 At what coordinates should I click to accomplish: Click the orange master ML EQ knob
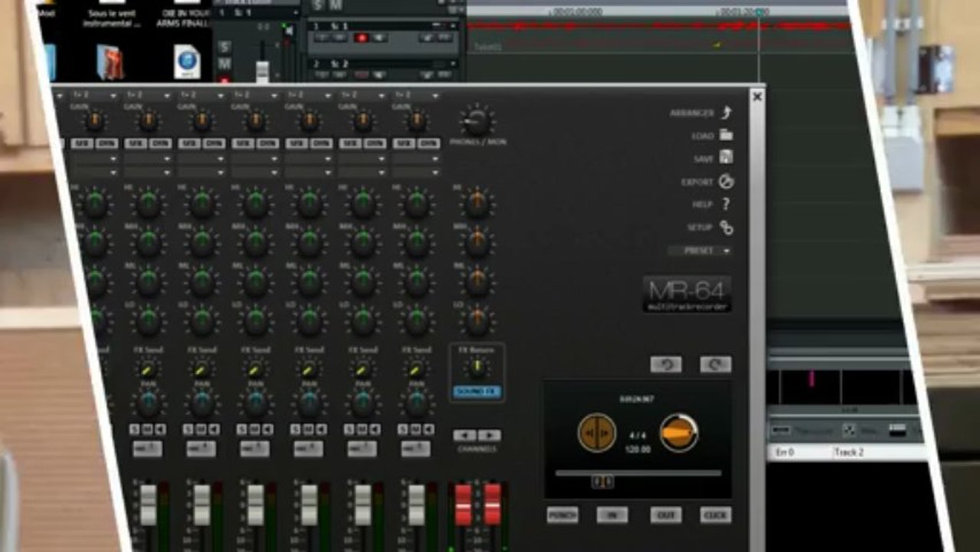tap(477, 281)
